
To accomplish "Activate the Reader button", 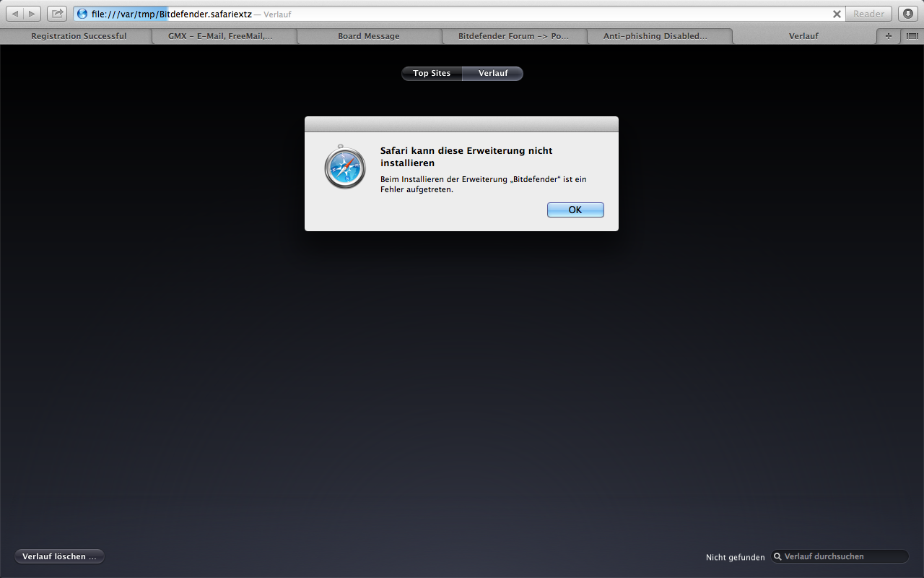I will tap(868, 14).
